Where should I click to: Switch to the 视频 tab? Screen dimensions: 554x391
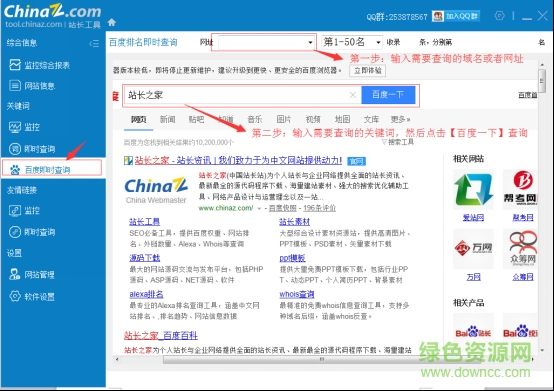313,119
